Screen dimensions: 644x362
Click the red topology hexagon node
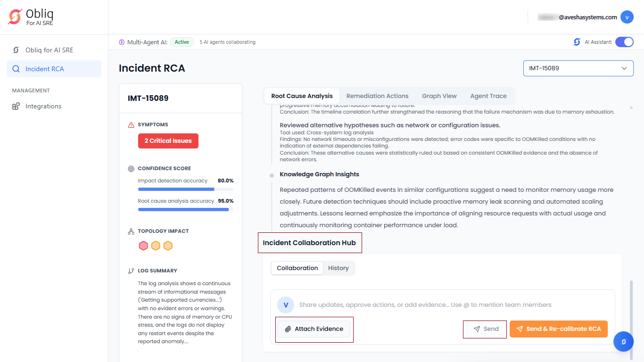[143, 246]
